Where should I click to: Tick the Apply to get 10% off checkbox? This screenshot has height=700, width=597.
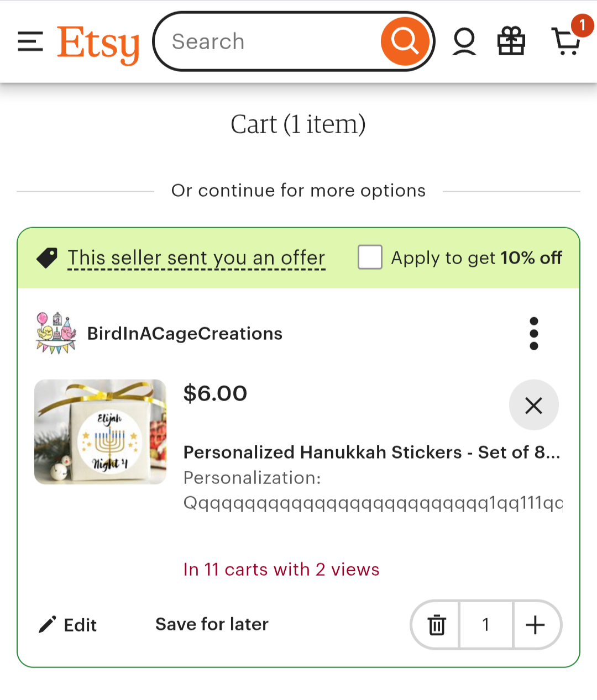pos(370,257)
